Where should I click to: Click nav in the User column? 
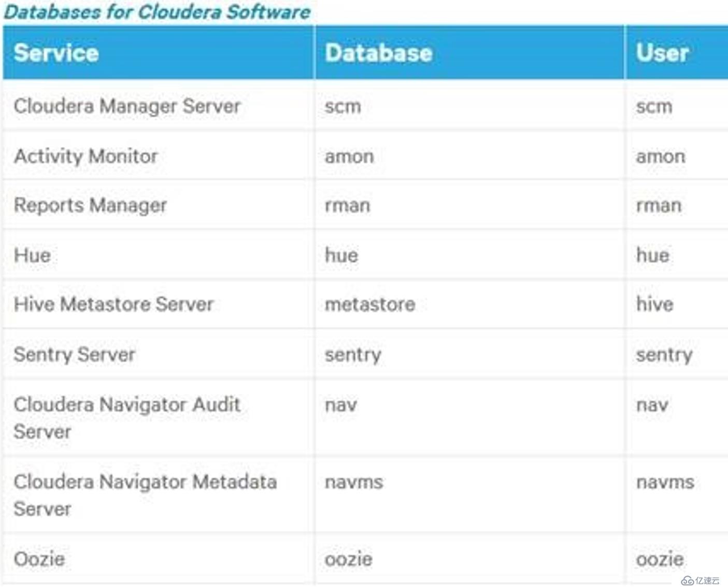[652, 405]
